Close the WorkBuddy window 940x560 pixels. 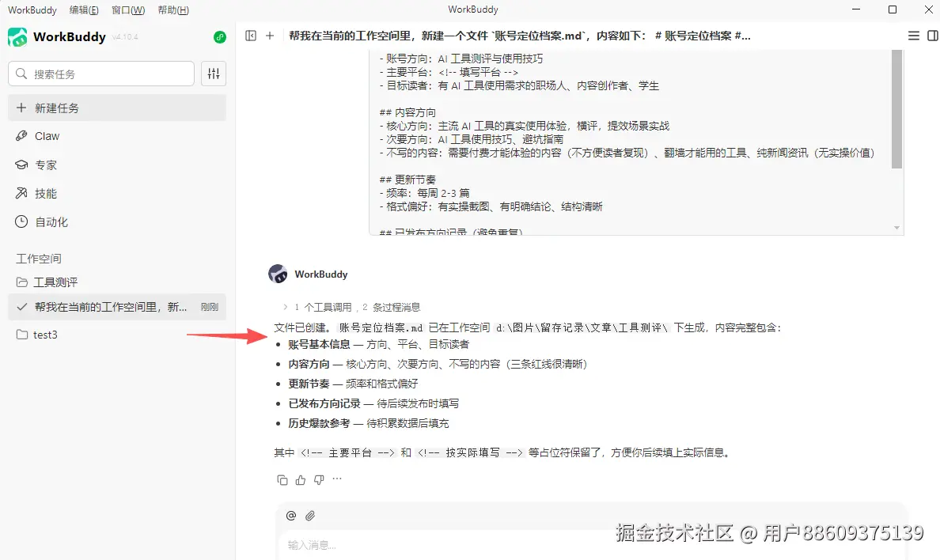[928, 9]
